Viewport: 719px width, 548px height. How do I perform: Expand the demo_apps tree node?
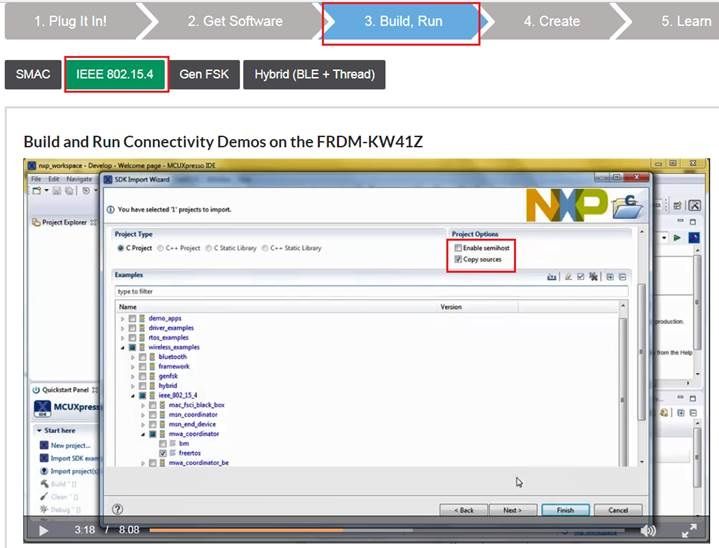122,318
